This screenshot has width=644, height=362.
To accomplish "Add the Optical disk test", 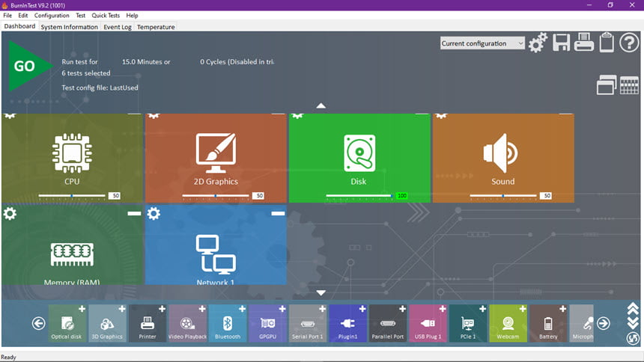I will tap(82, 309).
